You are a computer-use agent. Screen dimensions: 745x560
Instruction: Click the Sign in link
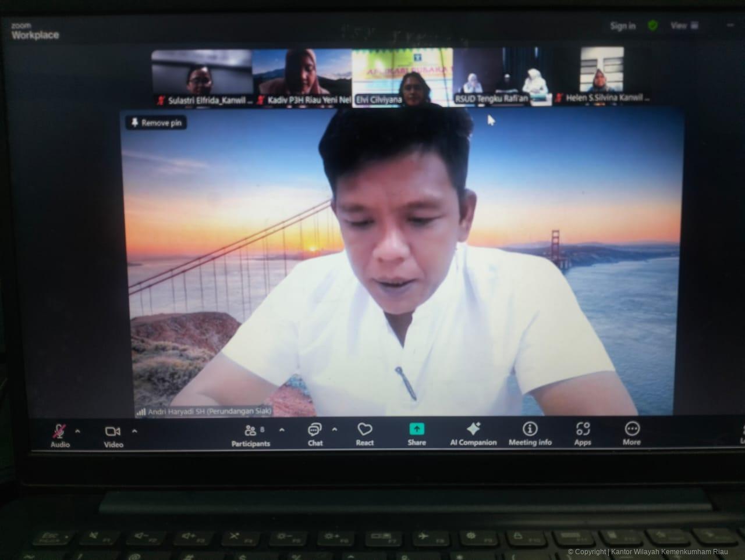[x=623, y=26]
